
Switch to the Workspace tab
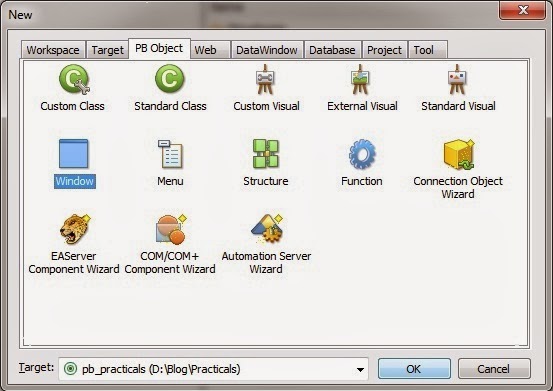[53, 50]
